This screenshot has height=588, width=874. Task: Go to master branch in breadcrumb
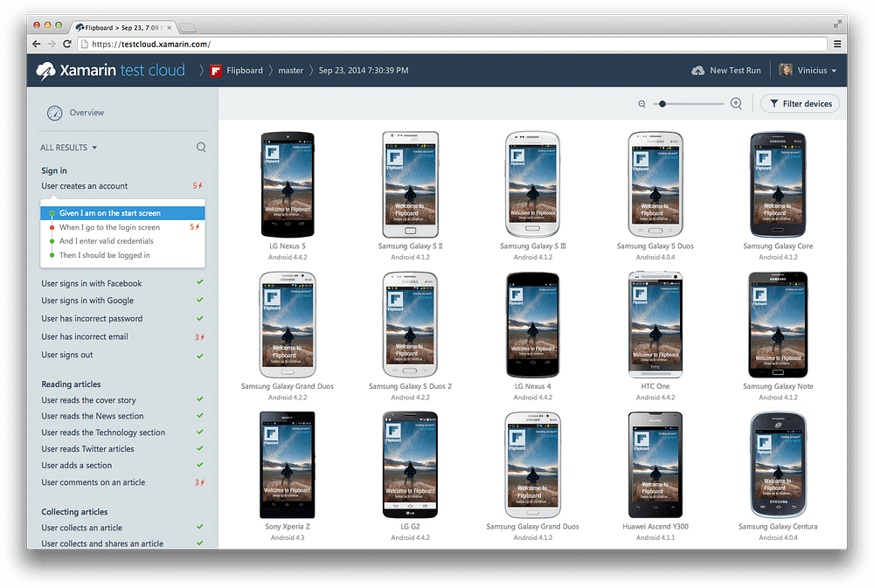coord(291,71)
